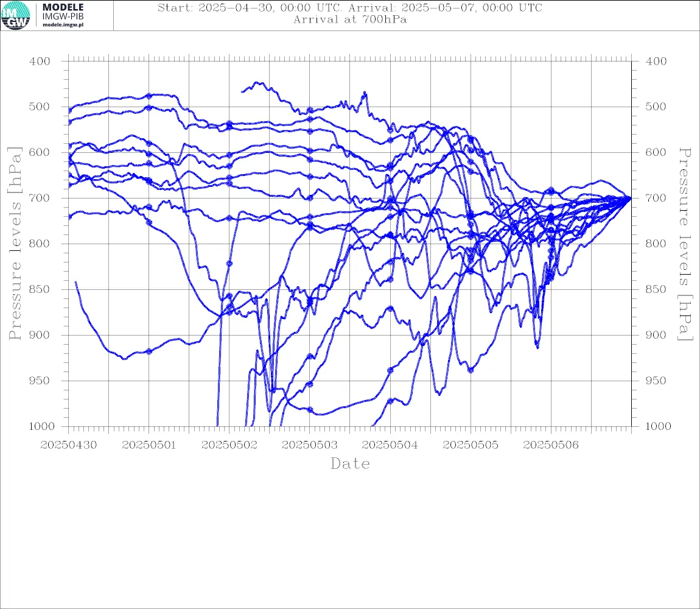Click the 'Arrival at 700hPa' subtitle
This screenshot has width=700, height=609.
[x=349, y=19]
